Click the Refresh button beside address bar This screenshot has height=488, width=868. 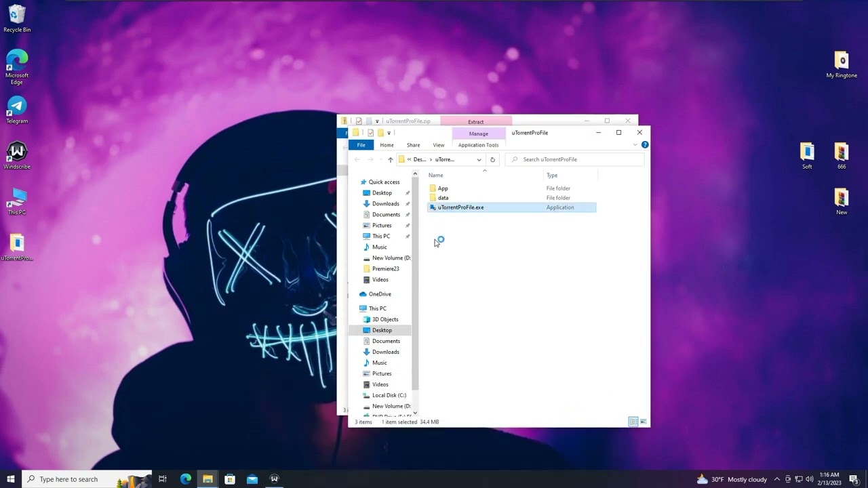(492, 159)
